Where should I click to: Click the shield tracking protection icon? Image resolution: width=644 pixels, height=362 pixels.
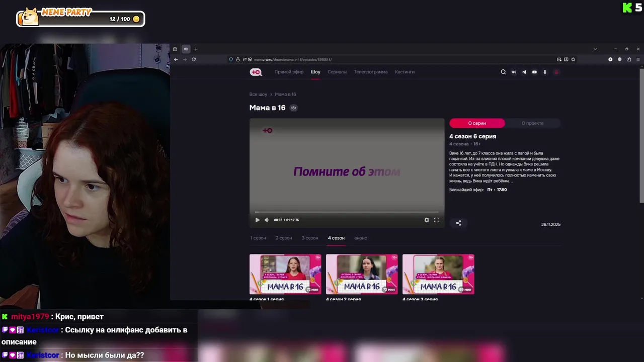pyautogui.click(x=231, y=59)
